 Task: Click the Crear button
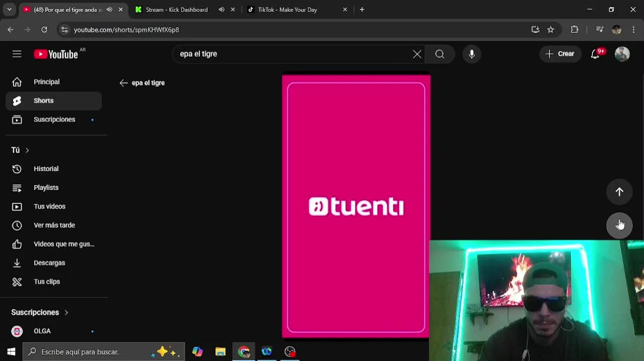click(x=560, y=54)
